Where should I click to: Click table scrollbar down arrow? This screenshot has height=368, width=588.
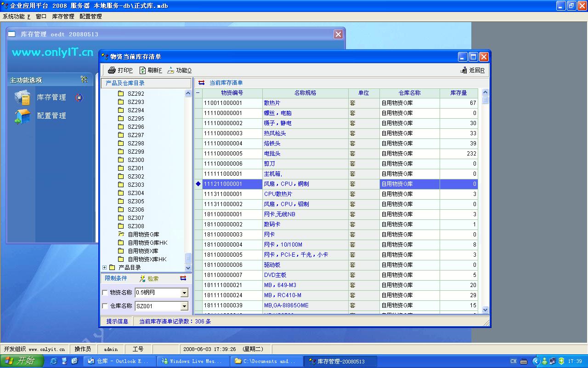(485, 310)
